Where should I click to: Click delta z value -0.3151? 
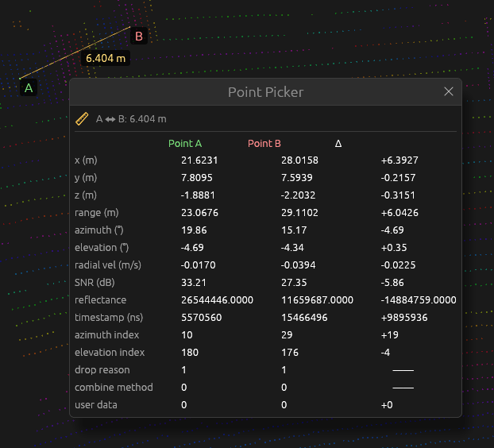[x=398, y=195]
